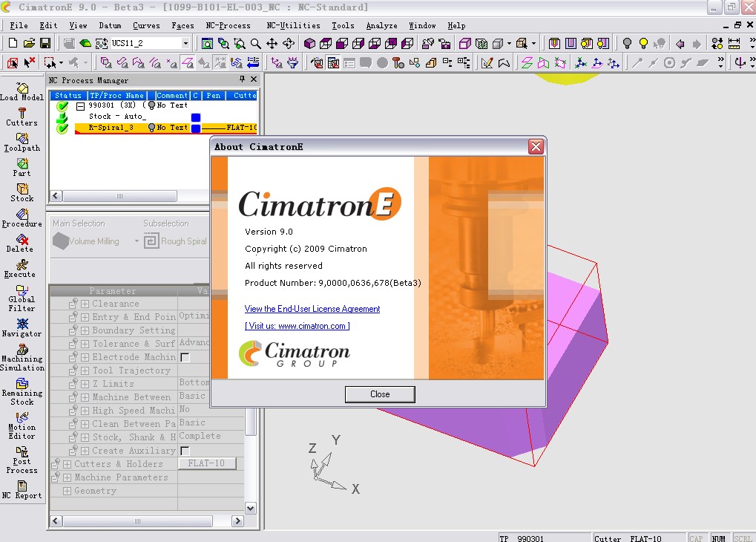Click blue color swatch of Stock row
This screenshot has width=756, height=542.
tap(196, 117)
